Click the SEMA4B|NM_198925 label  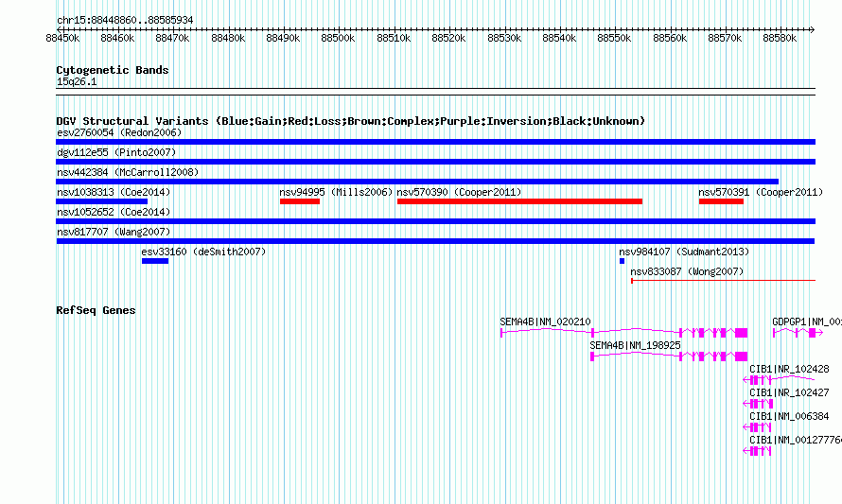635,345
